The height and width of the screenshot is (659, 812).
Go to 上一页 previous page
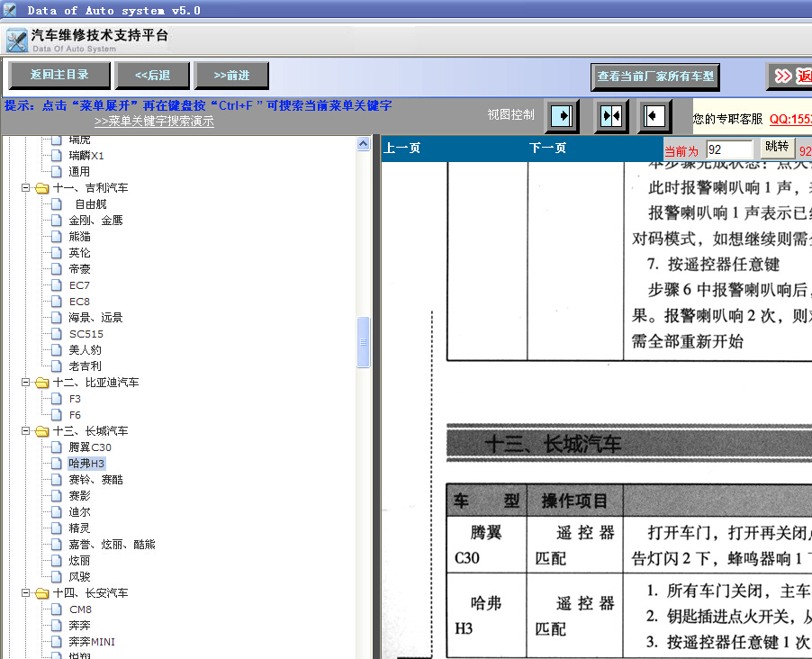point(401,149)
